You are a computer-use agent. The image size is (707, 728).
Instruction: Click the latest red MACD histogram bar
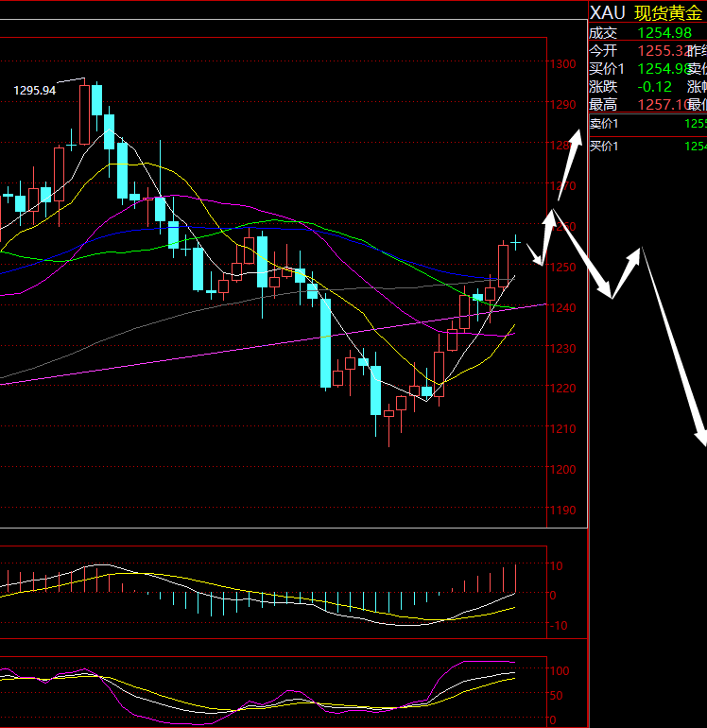(x=516, y=579)
